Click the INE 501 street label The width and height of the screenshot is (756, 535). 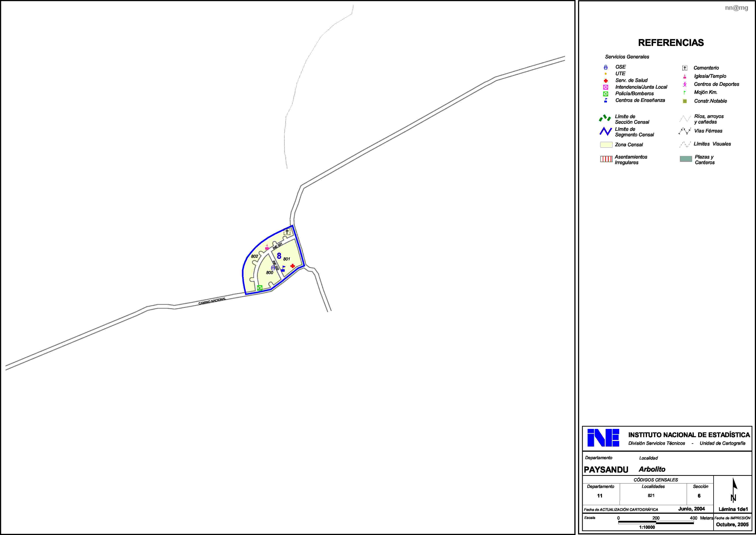click(277, 246)
